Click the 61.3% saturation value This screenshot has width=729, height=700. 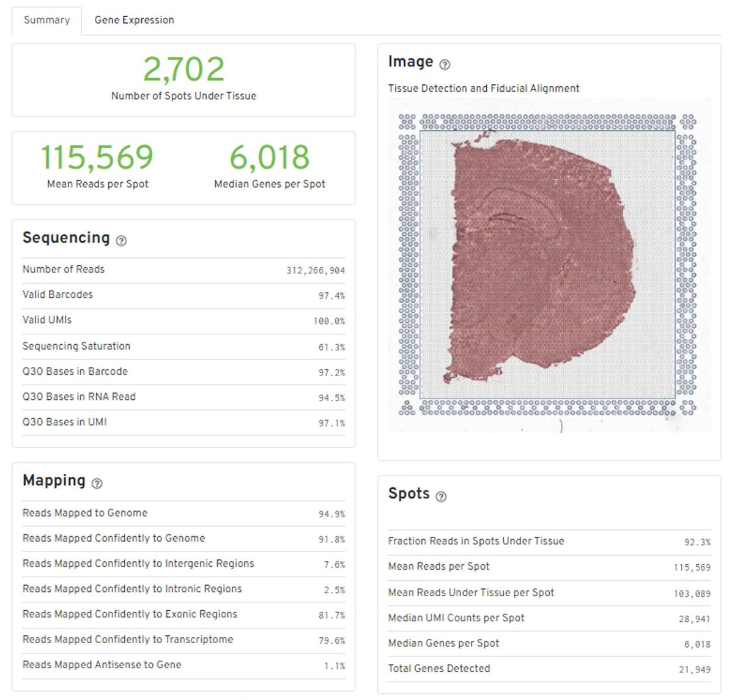pos(331,347)
